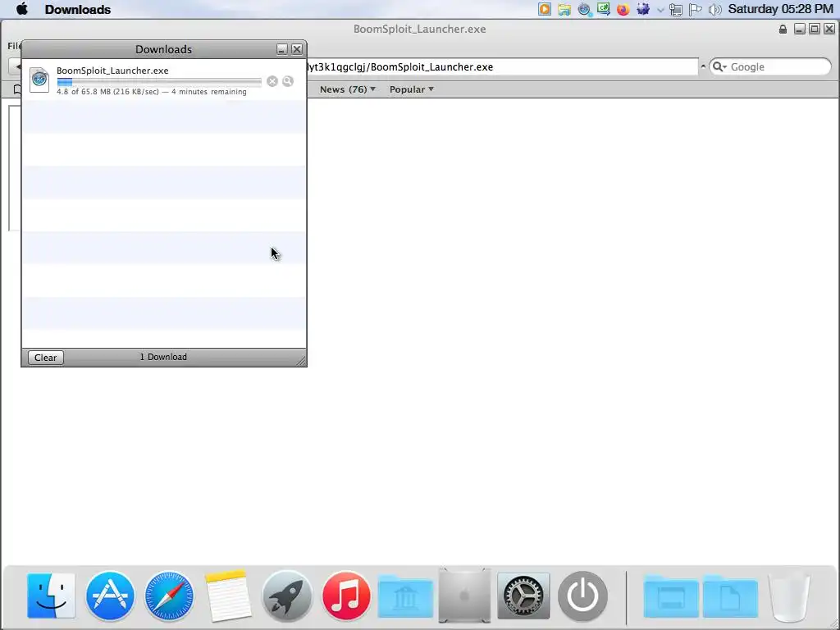This screenshot has height=630, width=840.
Task: Grab the Downloads window resize grip
Action: coord(301,361)
